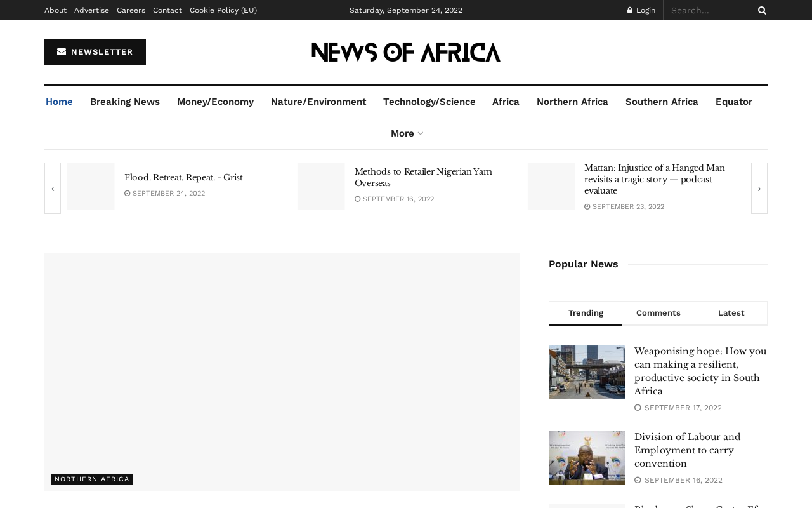Open the Southern Africa menu item

tap(662, 102)
